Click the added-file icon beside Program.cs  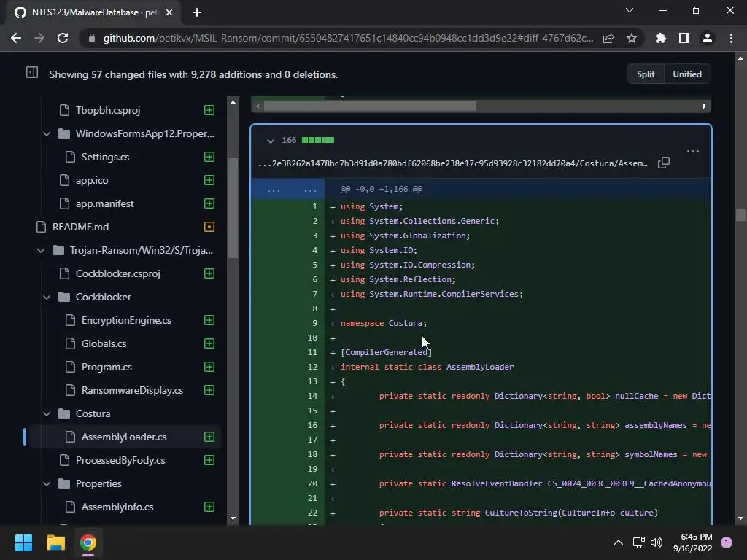pyautogui.click(x=209, y=367)
